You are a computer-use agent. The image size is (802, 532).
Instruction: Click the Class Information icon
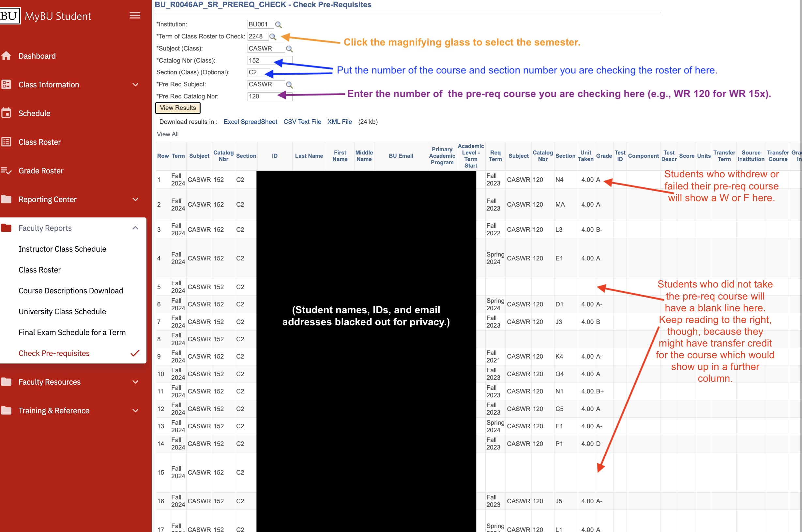[6, 84]
